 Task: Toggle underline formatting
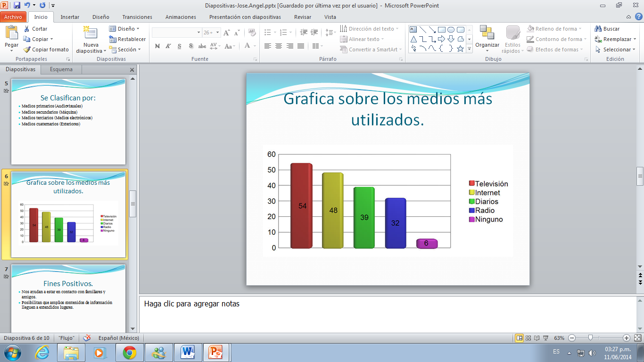pos(179,46)
